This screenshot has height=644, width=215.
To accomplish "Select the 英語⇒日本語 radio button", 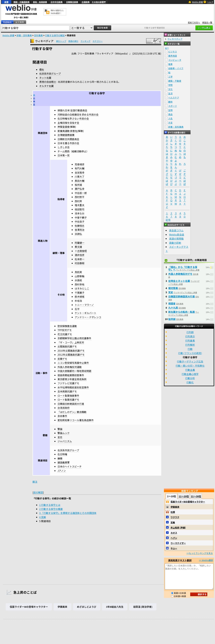I will tap(172, 593).
